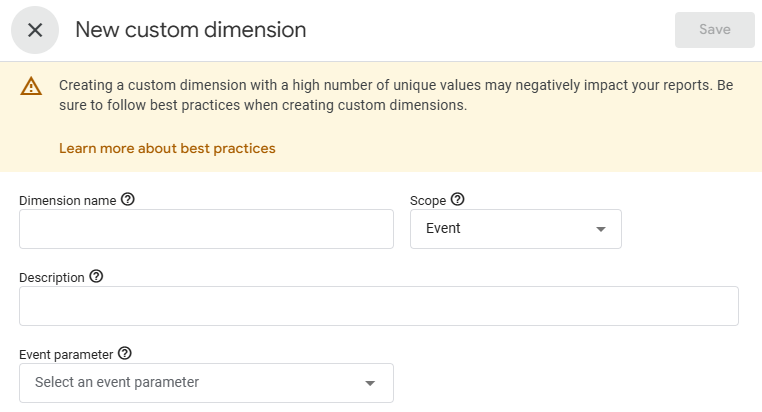Close the New custom dimension panel
This screenshot has height=412, width=762.
point(35,30)
